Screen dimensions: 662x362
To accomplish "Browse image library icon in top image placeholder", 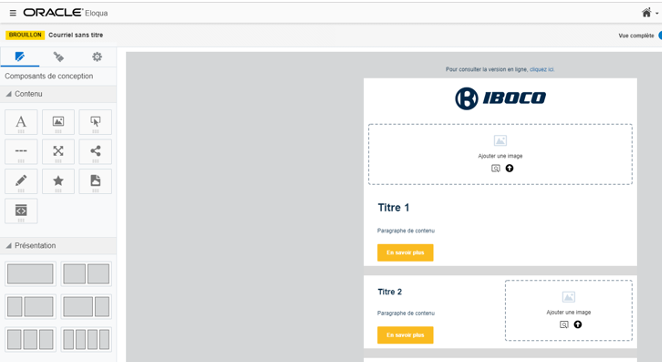I will (x=496, y=168).
